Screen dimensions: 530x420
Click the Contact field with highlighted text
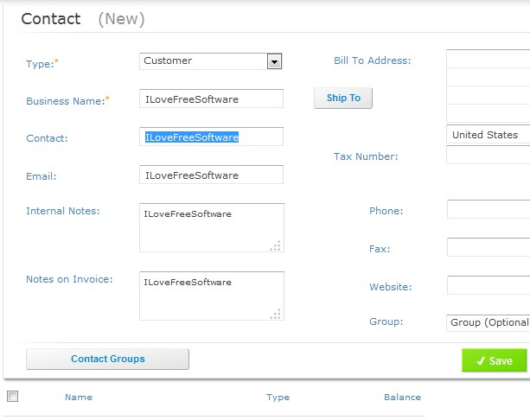coord(211,137)
